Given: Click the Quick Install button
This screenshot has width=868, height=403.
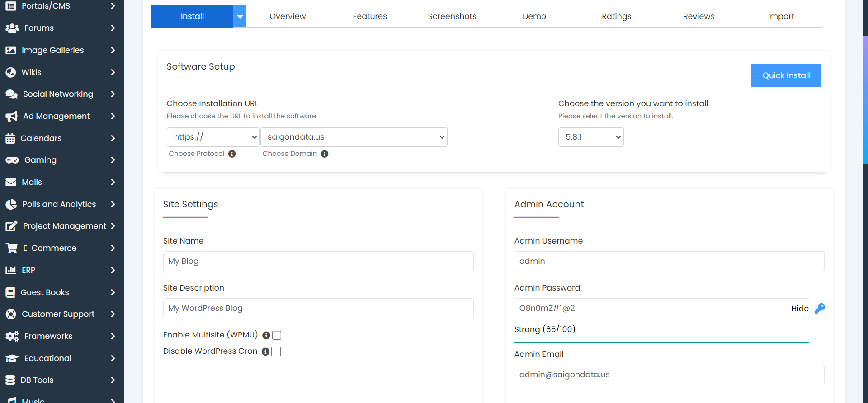Looking at the screenshot, I should pyautogui.click(x=786, y=75).
